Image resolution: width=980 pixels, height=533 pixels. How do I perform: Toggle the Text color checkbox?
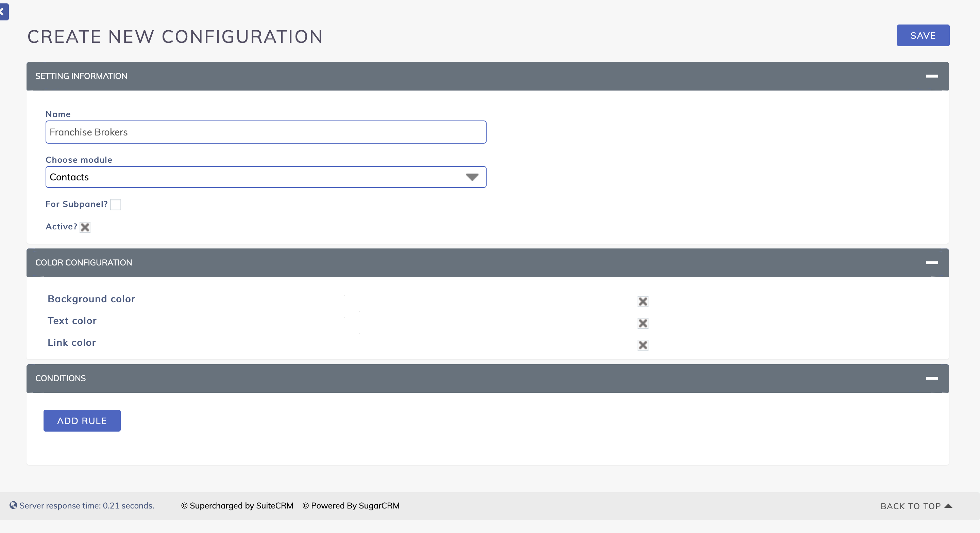tap(643, 323)
